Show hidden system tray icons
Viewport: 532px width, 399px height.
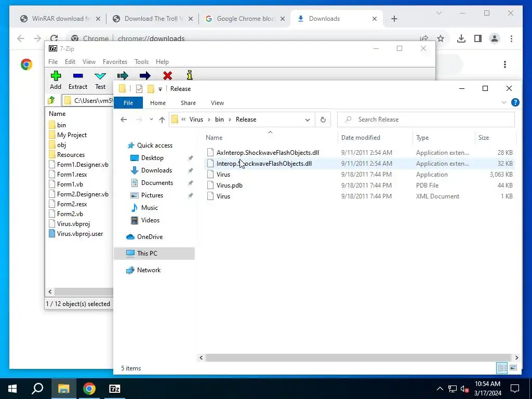pos(440,389)
